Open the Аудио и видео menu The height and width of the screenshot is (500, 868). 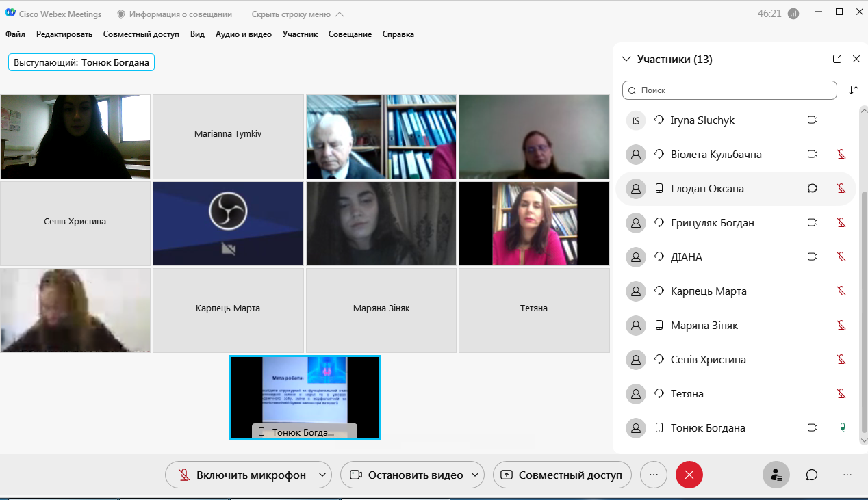click(x=243, y=34)
